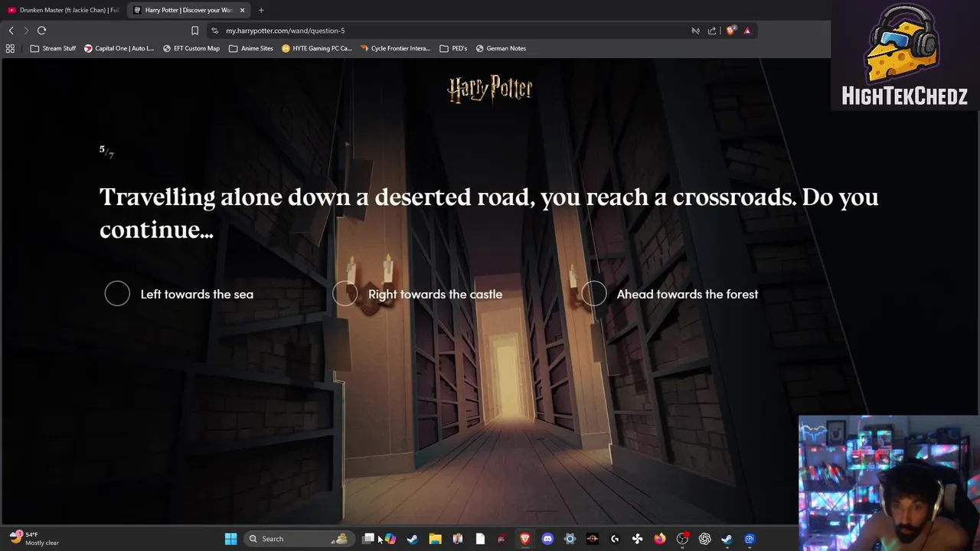Open site settings icon beside the URL
Viewport: 980px width, 551px height.
point(215,31)
